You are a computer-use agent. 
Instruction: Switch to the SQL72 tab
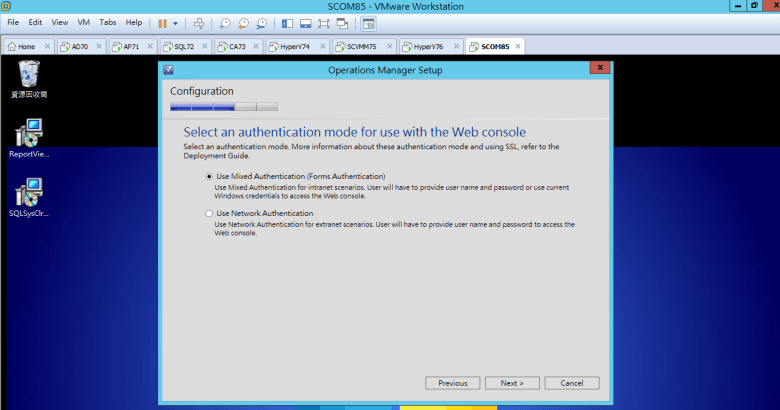tap(184, 46)
